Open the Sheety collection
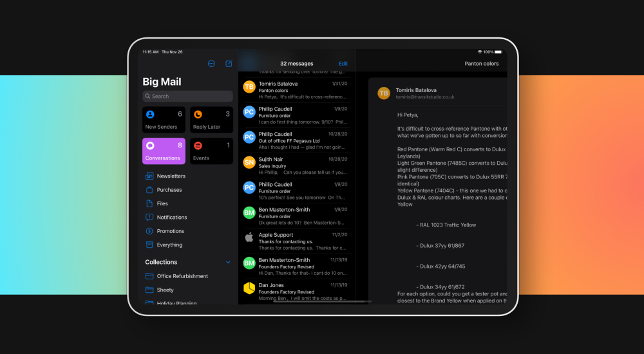 165,290
